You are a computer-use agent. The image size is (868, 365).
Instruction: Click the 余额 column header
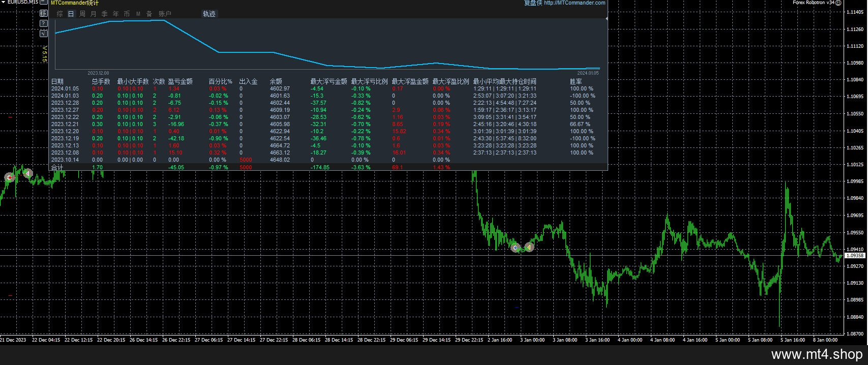coord(276,81)
